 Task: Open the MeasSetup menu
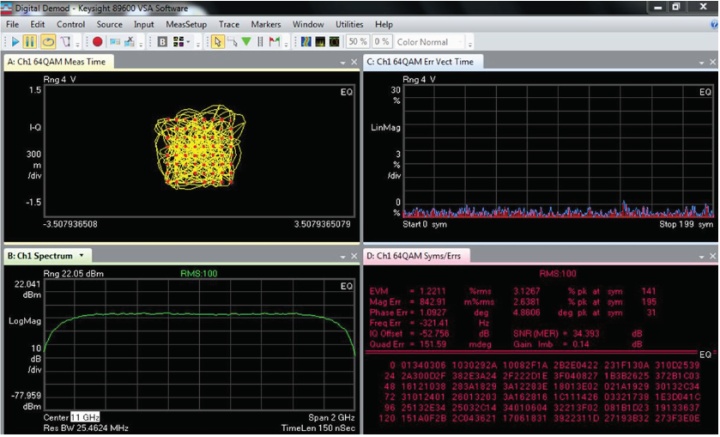(x=186, y=24)
